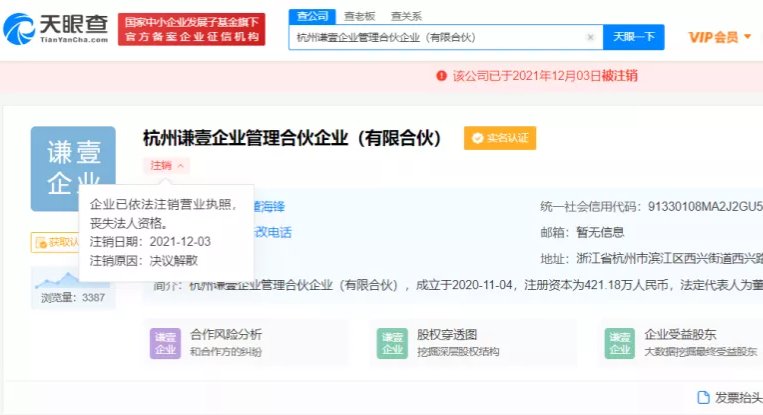Click the 获取认证 button under the logo
This screenshot has width=763, height=415.
click(x=55, y=242)
